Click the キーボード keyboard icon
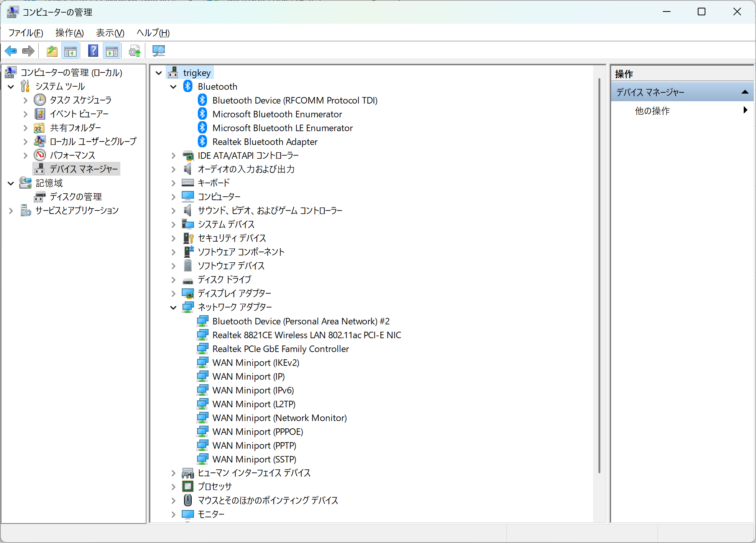756x543 pixels. point(188,183)
